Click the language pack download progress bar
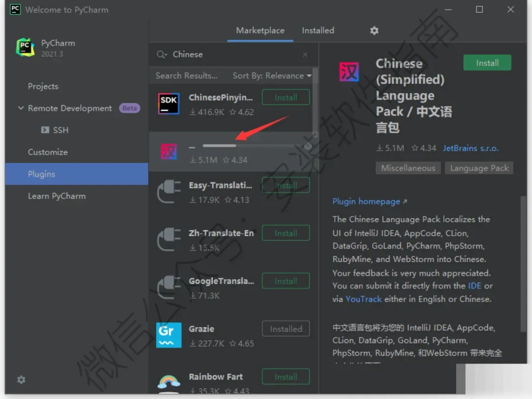This screenshot has height=399, width=532. [x=251, y=145]
